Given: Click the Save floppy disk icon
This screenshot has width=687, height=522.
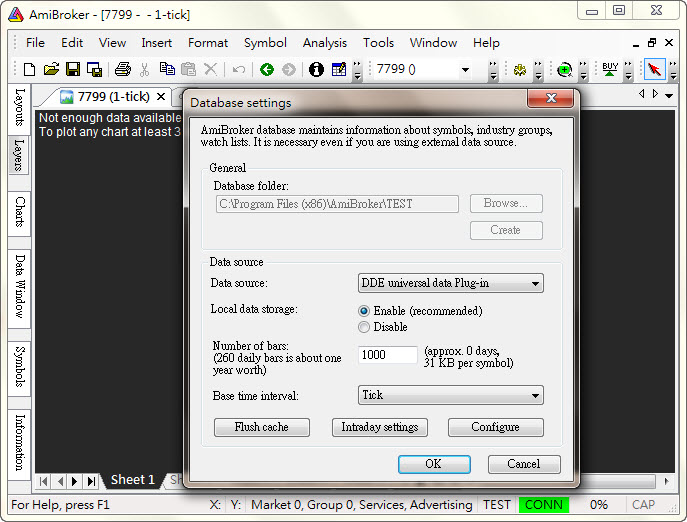Looking at the screenshot, I should pos(73,69).
